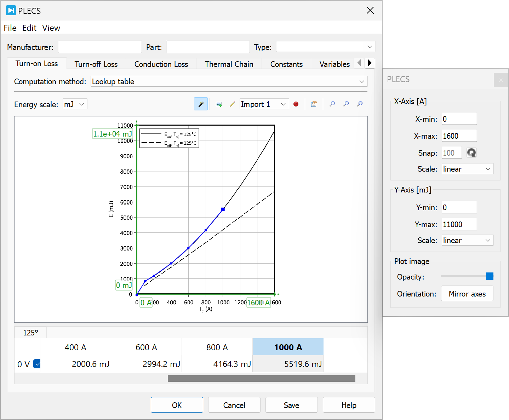Viewport: 509px width, 420px height.
Task: Adjust the plot image Opacity slider handle
Action: click(490, 276)
